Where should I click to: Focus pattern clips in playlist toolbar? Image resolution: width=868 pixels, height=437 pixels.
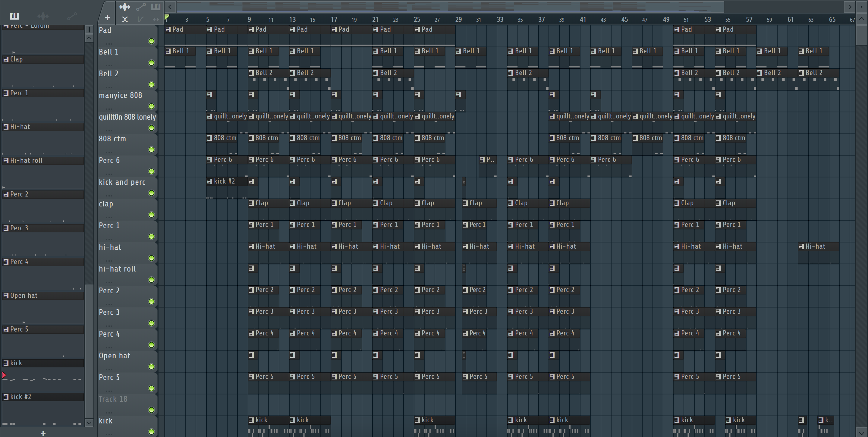click(x=156, y=7)
